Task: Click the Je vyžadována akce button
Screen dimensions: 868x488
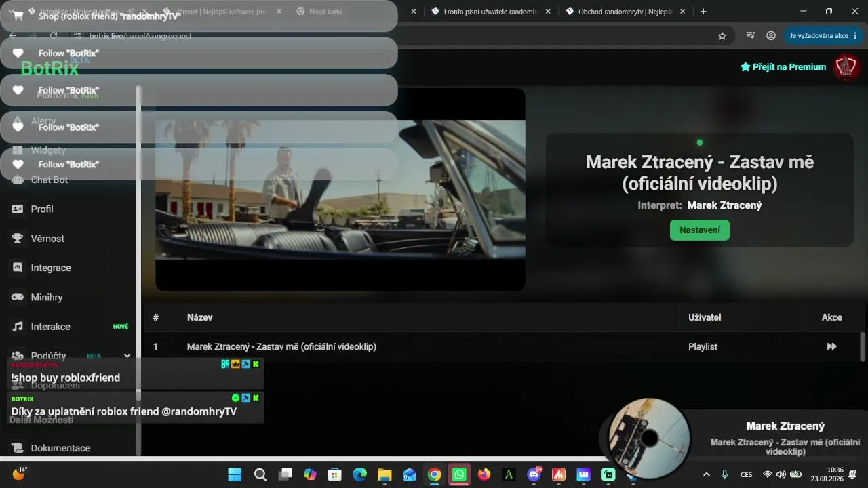Action: [823, 36]
